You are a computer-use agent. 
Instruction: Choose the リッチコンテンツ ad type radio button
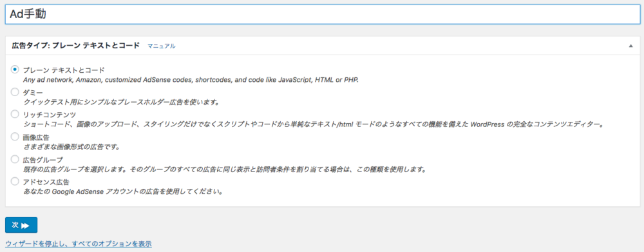pos(15,114)
